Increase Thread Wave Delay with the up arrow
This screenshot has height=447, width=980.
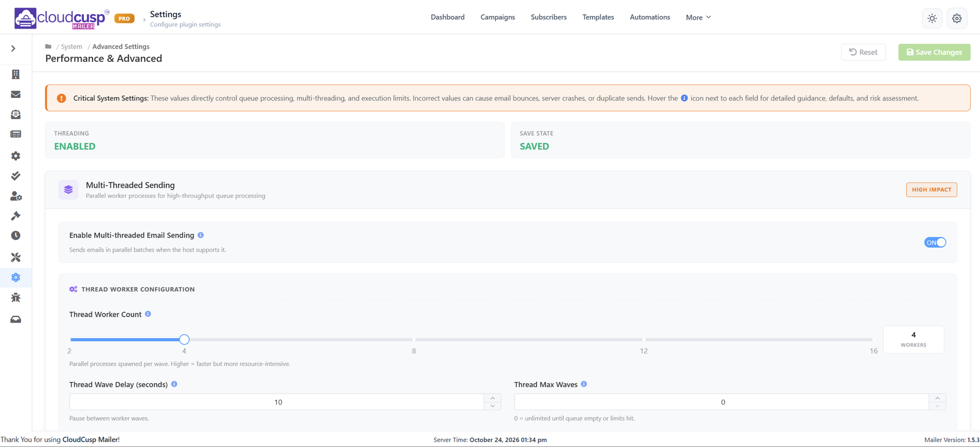[493, 398]
